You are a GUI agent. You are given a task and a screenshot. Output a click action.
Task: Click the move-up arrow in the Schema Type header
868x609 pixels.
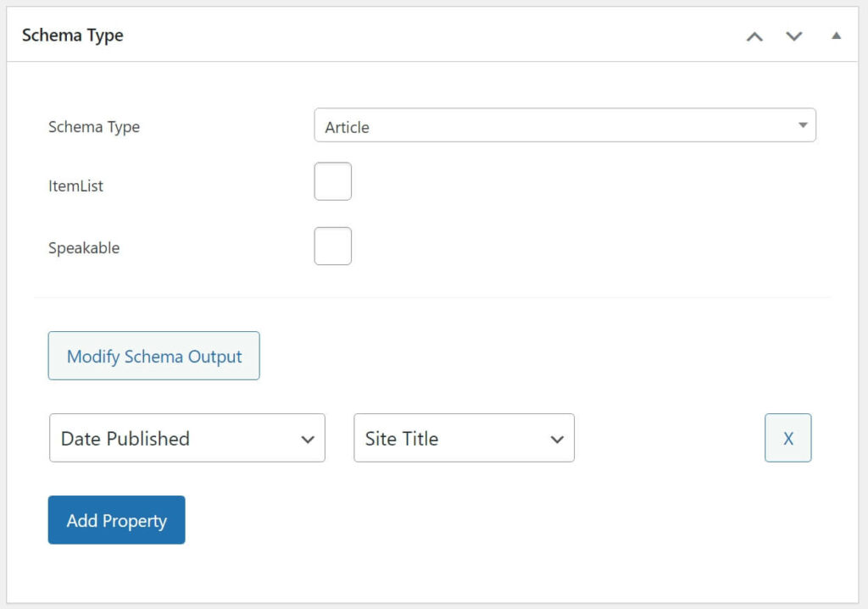click(x=754, y=36)
